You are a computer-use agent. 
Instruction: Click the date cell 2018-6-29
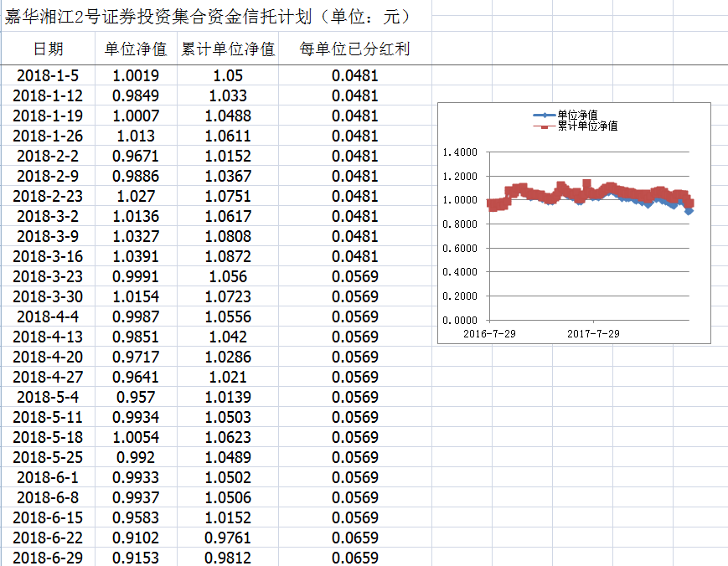pos(48,558)
